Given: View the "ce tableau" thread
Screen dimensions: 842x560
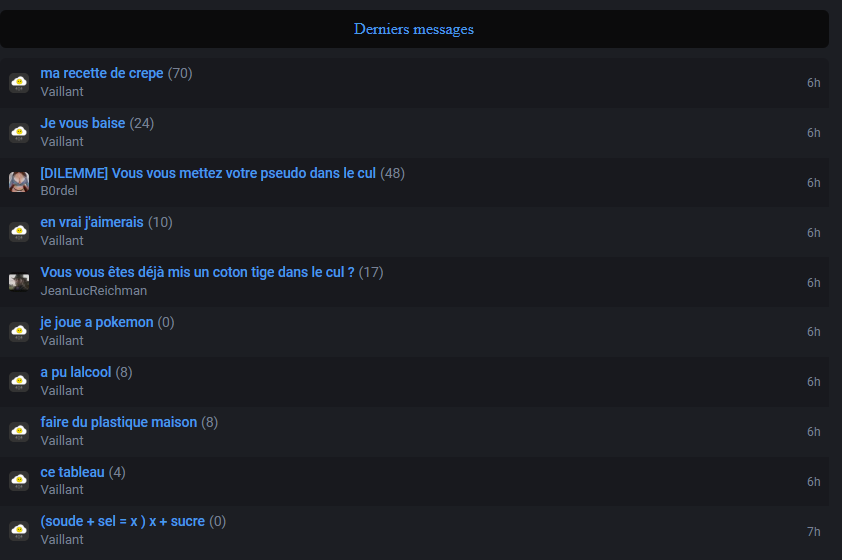Looking at the screenshot, I should pyautogui.click(x=73, y=472).
